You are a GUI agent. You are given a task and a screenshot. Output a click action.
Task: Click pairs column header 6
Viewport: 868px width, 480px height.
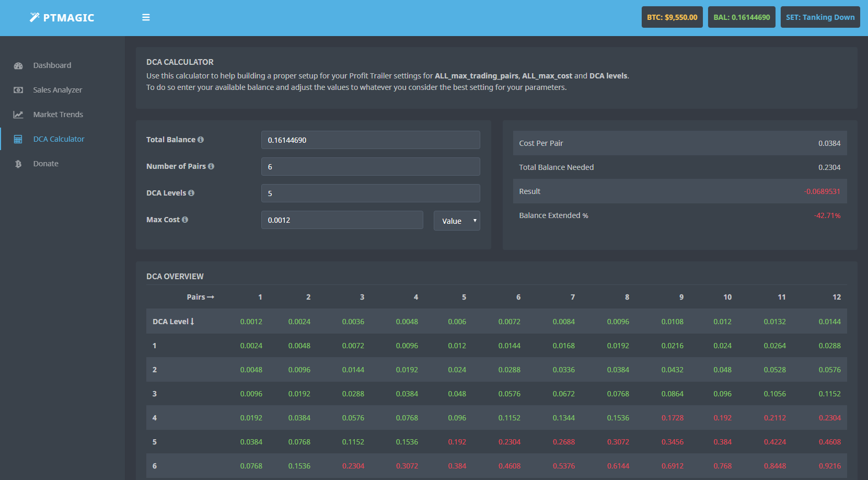[x=518, y=297]
